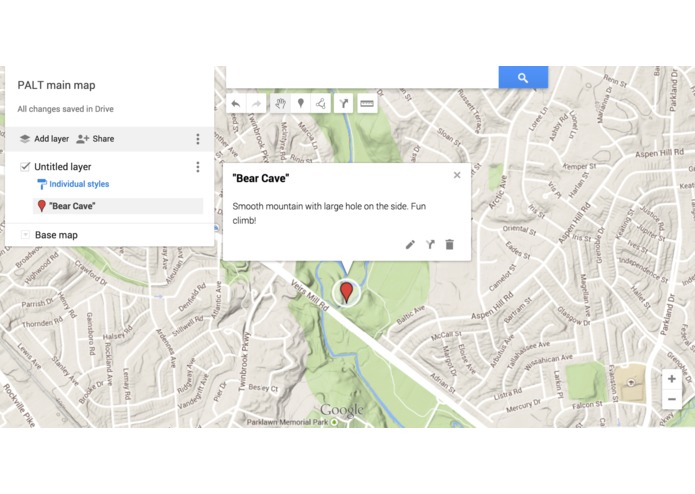Select the Add marker tool
This screenshot has height=494, width=695.
(301, 104)
